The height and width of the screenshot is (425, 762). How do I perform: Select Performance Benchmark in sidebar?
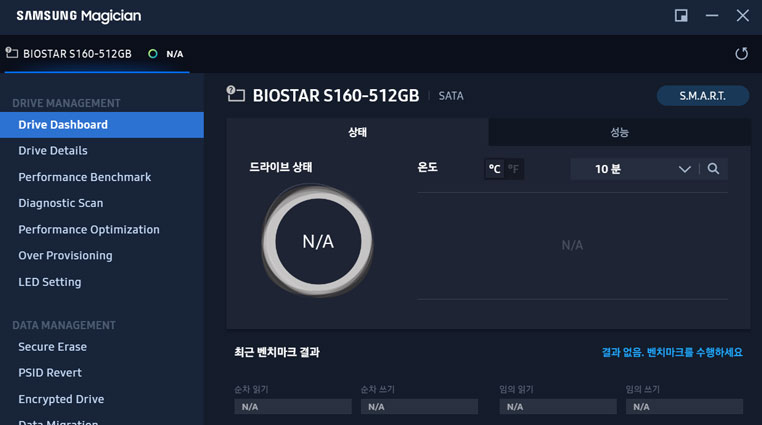[85, 177]
